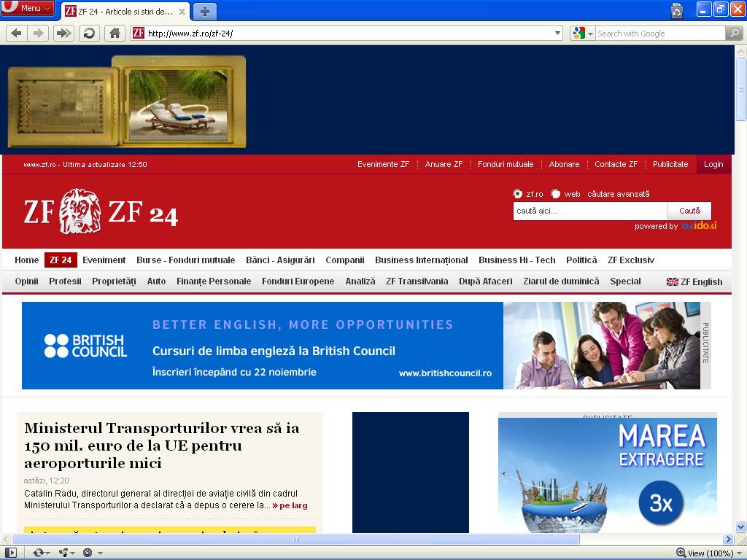The height and width of the screenshot is (560, 747).
Task: Open the Business Internațional section
Action: pyautogui.click(x=421, y=260)
